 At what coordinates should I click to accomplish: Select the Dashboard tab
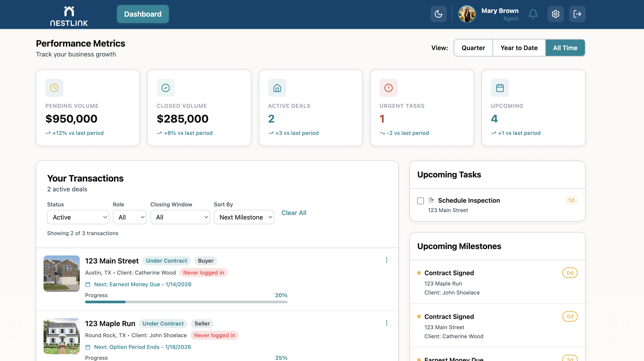pyautogui.click(x=143, y=14)
